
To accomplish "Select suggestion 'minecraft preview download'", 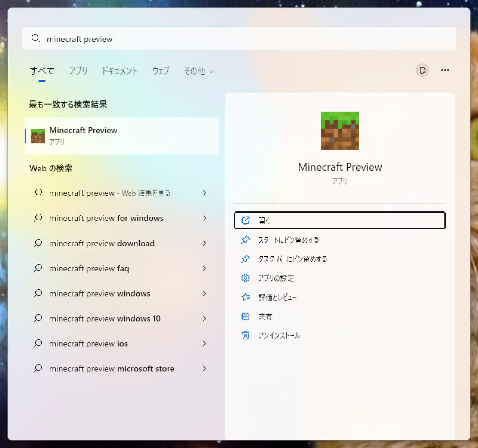I will [122, 243].
